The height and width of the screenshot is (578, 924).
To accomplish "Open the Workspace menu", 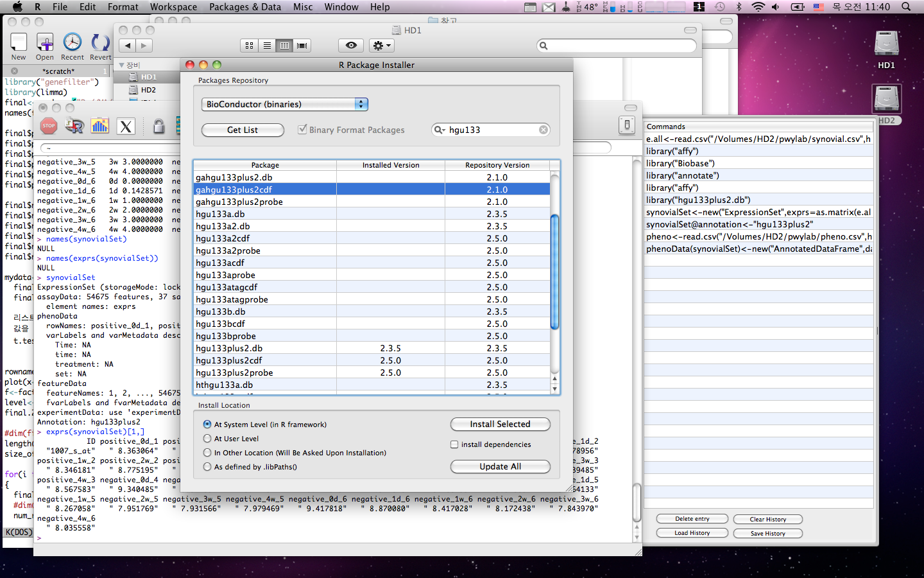I will [x=173, y=6].
